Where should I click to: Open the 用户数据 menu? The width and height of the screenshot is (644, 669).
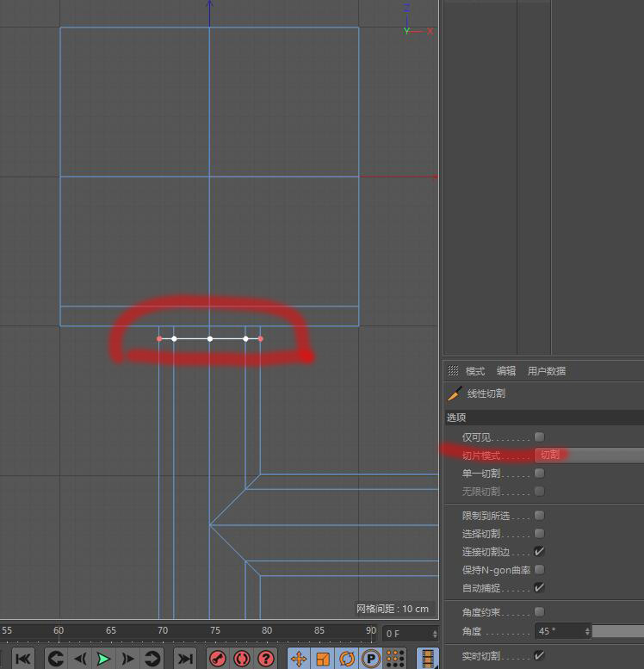(x=547, y=371)
